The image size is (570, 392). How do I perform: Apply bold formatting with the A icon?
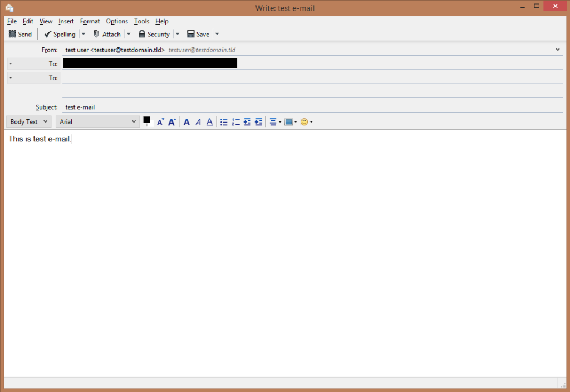[186, 121]
